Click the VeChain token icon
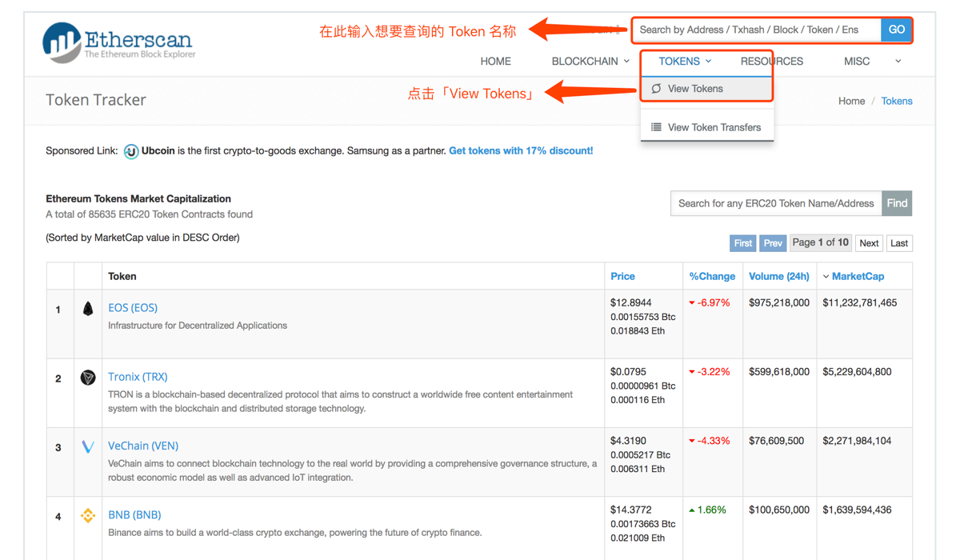Screen dimensions: 960x560 pos(88,446)
